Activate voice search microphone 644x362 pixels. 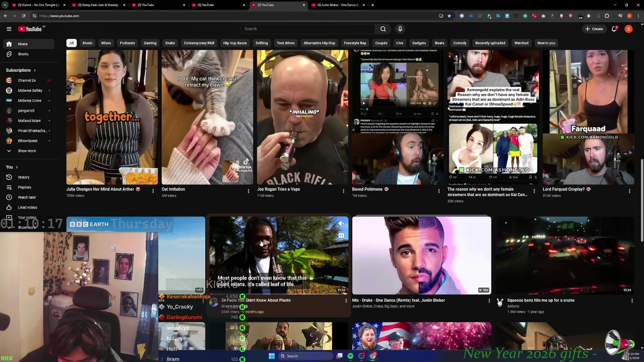[x=400, y=29]
